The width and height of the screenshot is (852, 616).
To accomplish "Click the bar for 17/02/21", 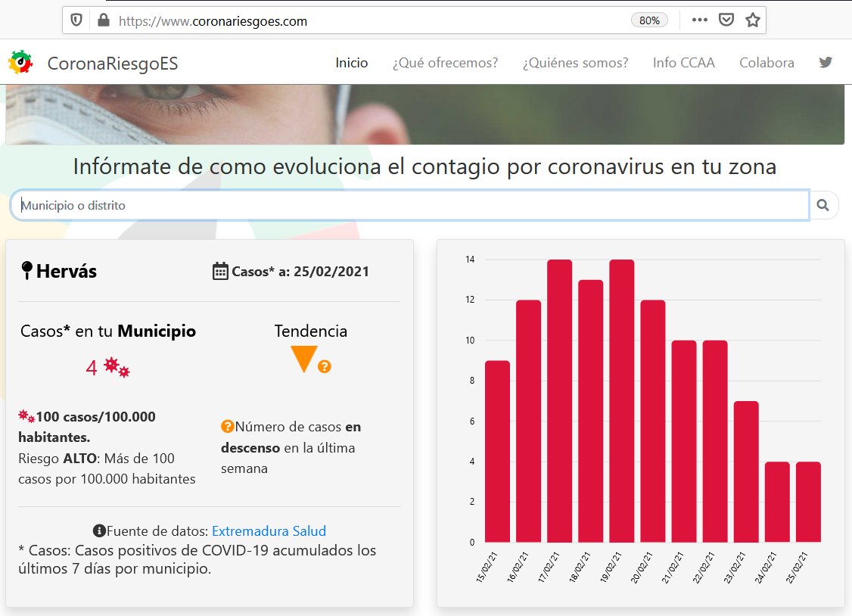I will [560, 401].
